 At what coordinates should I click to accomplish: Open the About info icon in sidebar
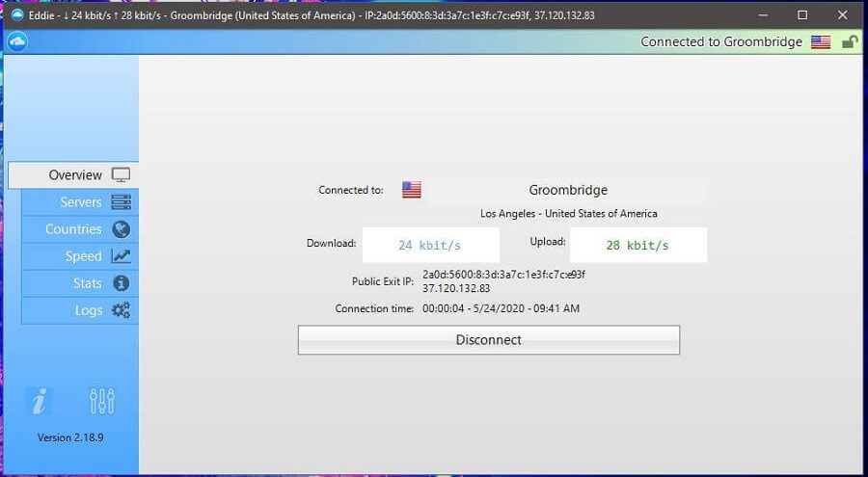tap(40, 401)
